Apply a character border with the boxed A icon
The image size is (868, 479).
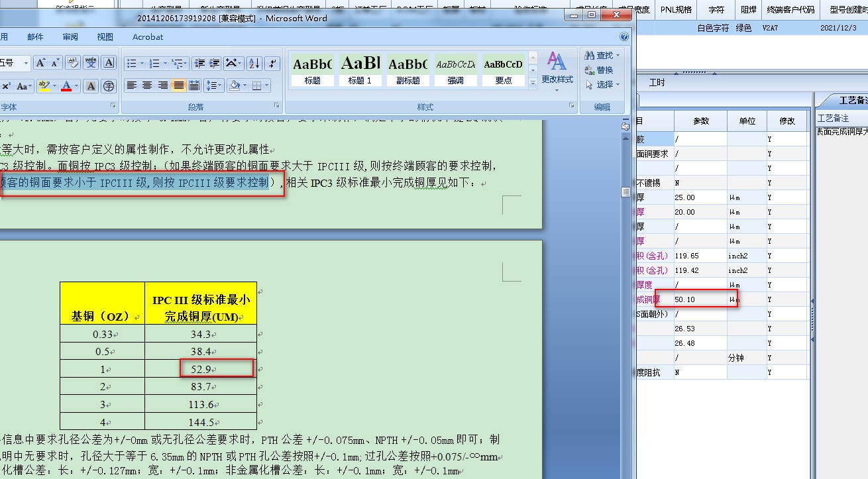click(109, 63)
